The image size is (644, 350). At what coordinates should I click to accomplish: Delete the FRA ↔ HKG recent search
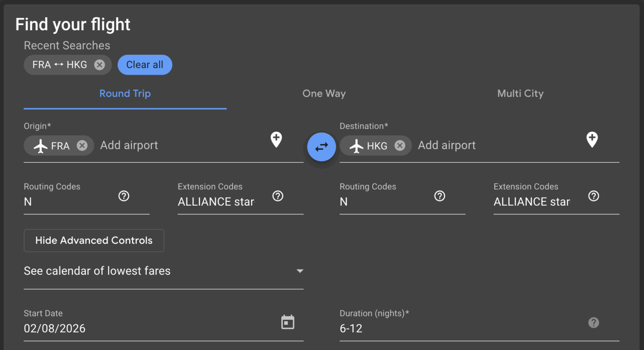(99, 65)
